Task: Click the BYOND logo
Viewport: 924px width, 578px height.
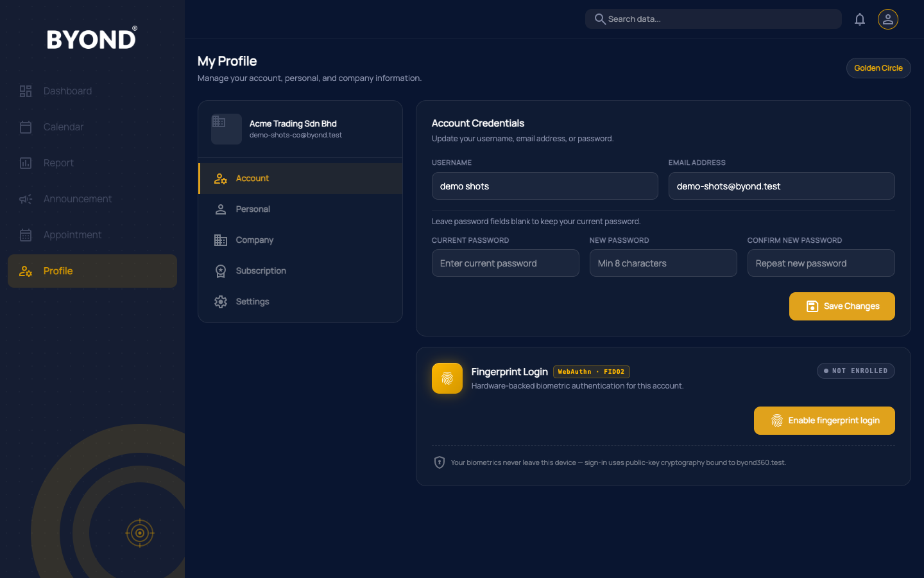Action: click(92, 39)
